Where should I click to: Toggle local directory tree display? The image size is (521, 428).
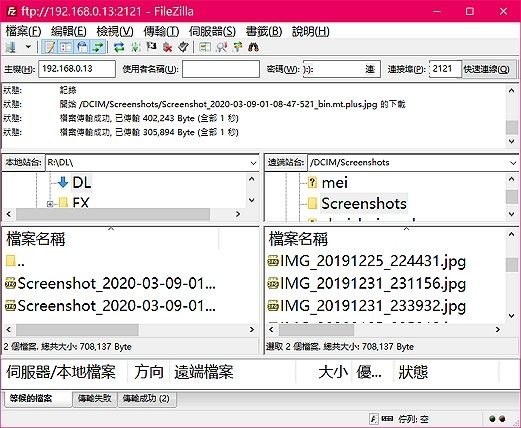pos(66,47)
